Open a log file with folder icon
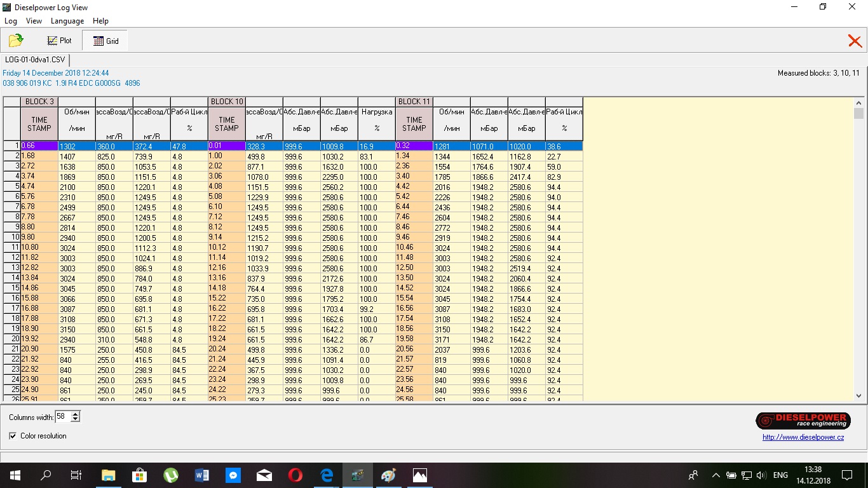Screen dimensions: 868x488 (16, 41)
